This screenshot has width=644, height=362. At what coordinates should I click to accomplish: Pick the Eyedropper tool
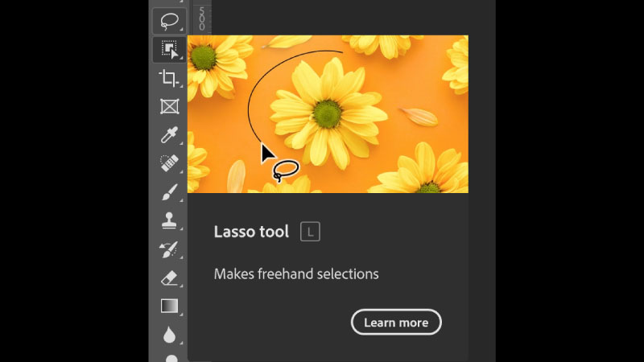click(x=169, y=134)
